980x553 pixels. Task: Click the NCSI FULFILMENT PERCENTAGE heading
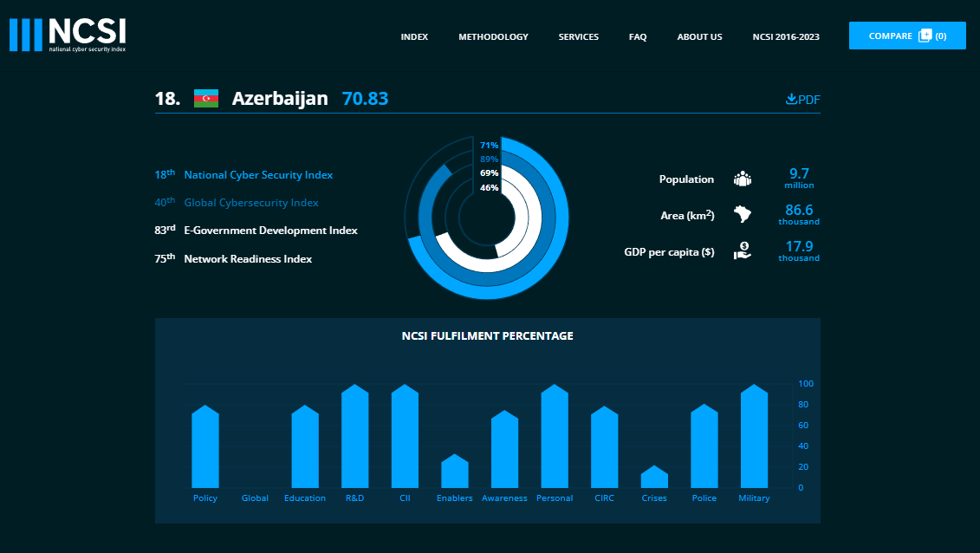(x=488, y=335)
